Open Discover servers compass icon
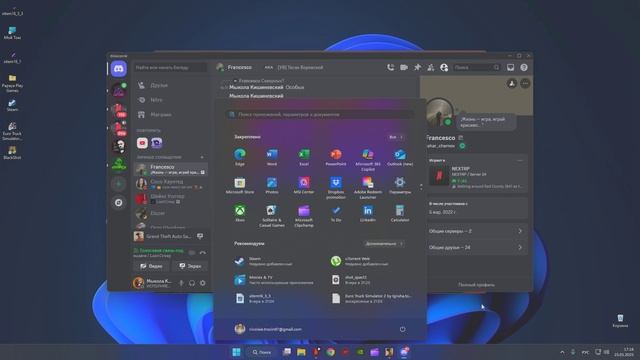This screenshot has width=640, height=360. (x=118, y=202)
